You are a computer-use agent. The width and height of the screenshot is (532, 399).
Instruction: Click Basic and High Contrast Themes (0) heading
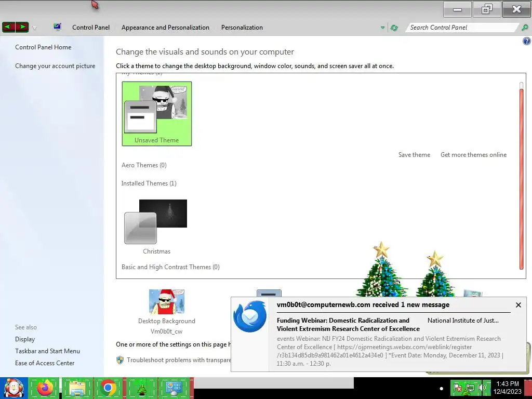click(170, 267)
